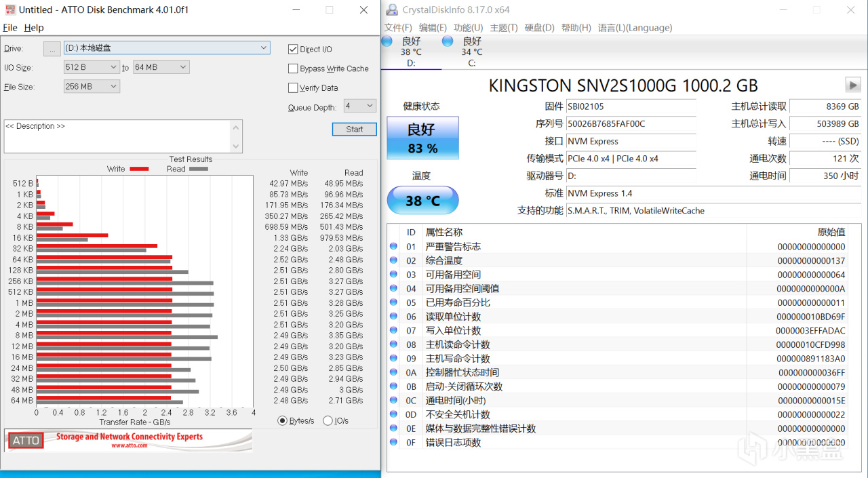Image resolution: width=868 pixels, height=478 pixels.
Task: Click raw value 0000003EFFADAC
Action: [x=810, y=330]
